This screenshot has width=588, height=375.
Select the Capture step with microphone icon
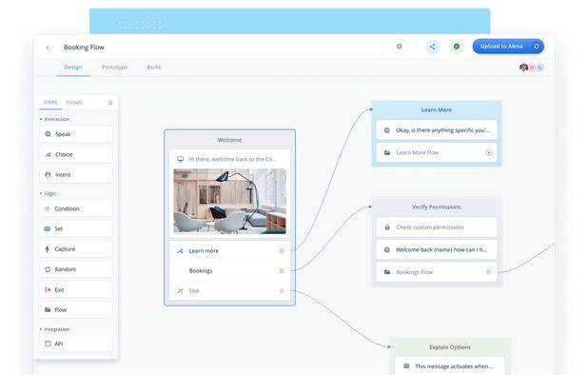click(75, 249)
